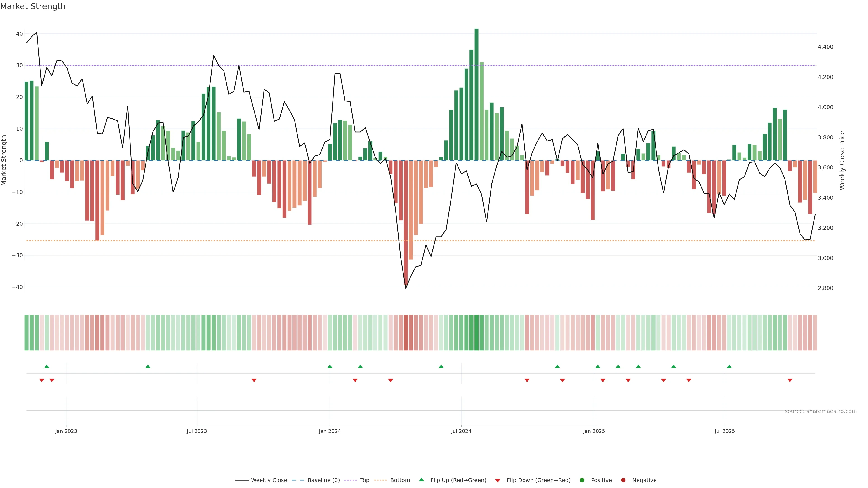
Task: Toggle the Flip Down (Green→Red) legend label
Action: 538,480
